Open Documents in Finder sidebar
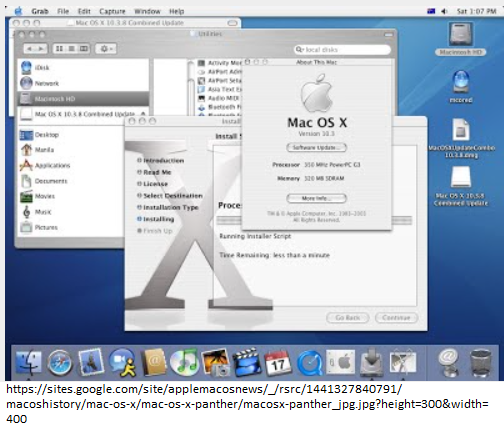Viewport: 504px width, 426px height. coord(71,181)
